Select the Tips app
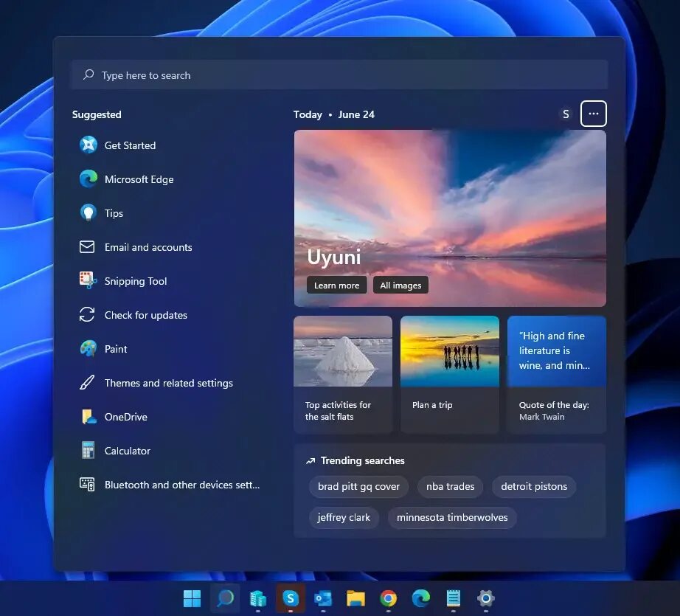This screenshot has height=616, width=680. point(114,213)
